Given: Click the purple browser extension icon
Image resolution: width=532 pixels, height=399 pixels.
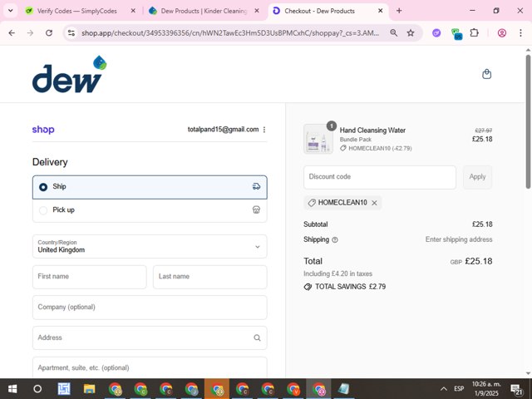Looking at the screenshot, I should [x=436, y=33].
